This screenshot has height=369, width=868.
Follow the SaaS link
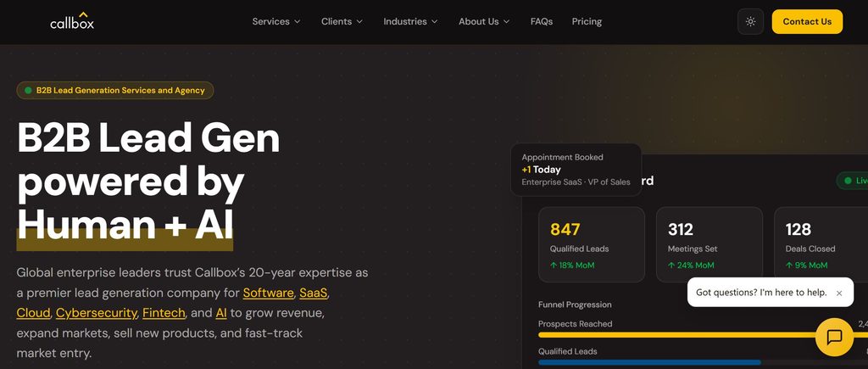(314, 293)
